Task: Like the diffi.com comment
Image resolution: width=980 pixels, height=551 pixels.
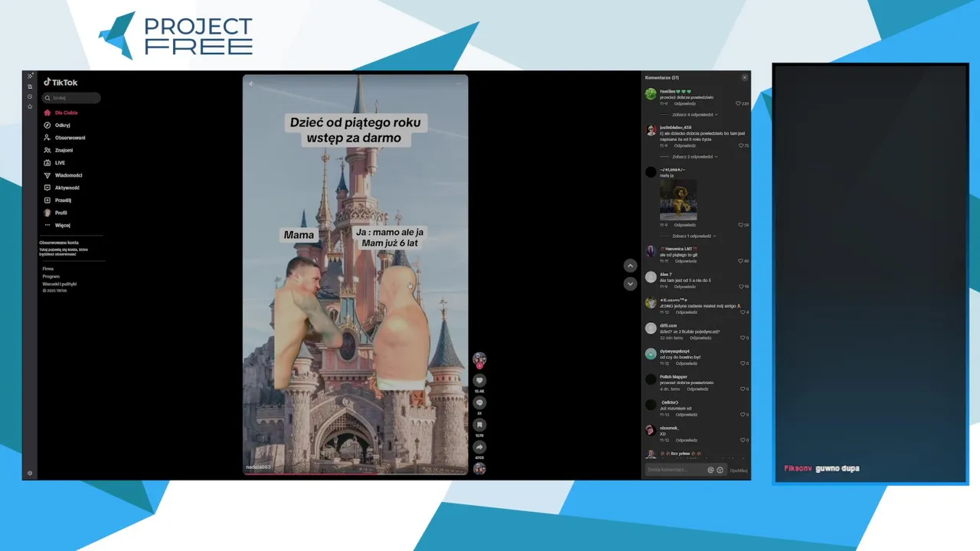Action: [x=743, y=337]
